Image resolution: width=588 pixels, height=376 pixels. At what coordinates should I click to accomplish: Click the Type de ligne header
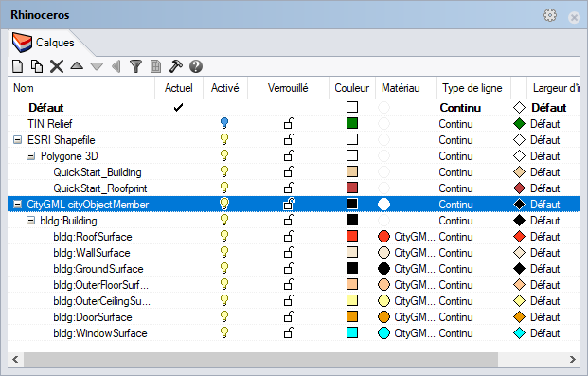click(472, 88)
